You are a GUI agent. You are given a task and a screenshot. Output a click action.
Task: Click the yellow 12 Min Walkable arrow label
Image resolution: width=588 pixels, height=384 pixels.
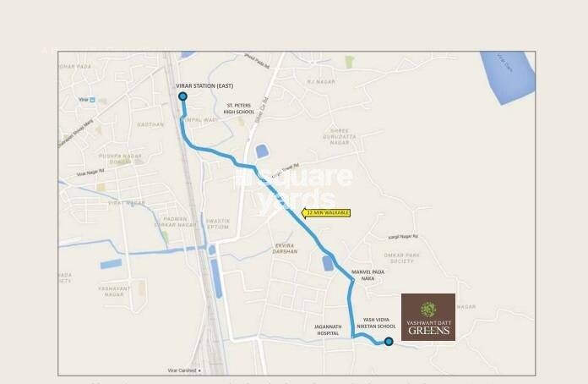(x=325, y=213)
